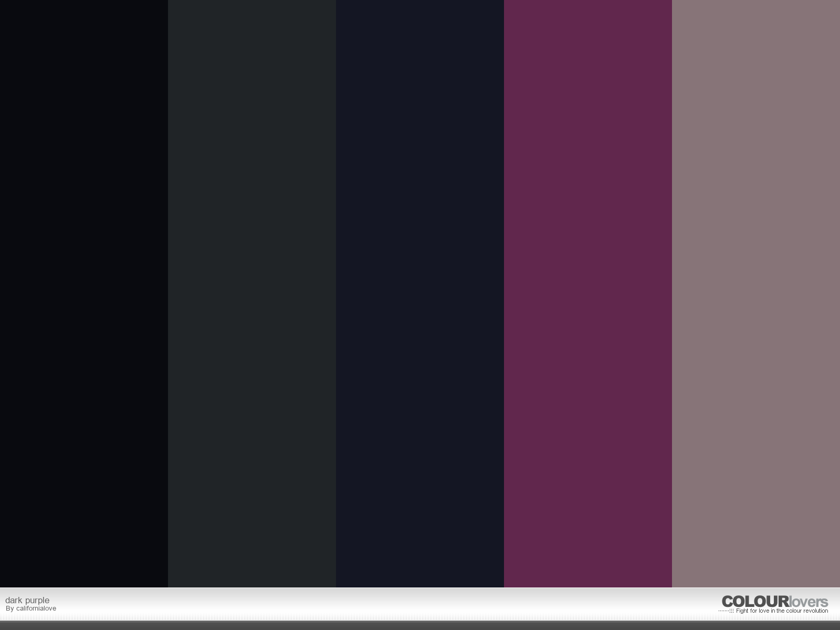The image size is (840, 630).
Task: Click the word 'purple' in the title
Action: click(37, 600)
